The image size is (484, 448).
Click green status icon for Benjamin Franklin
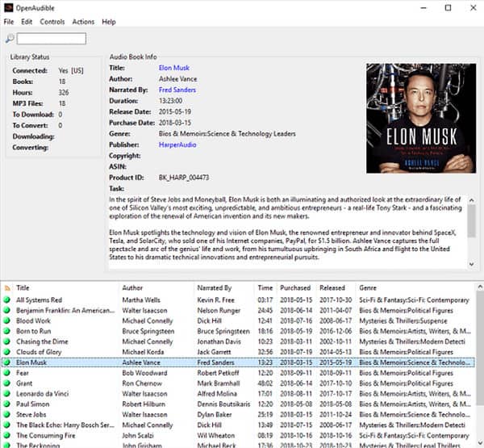pos(6,310)
